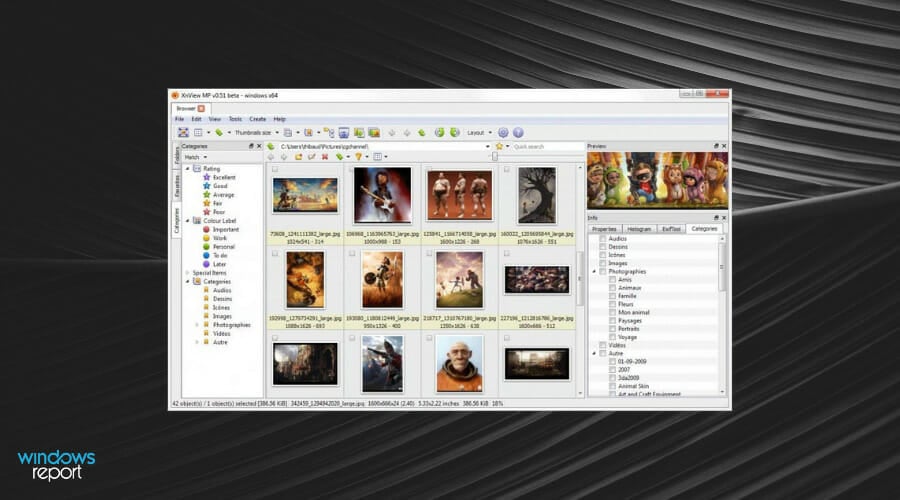Screen dimensions: 900x500
Task: Open the Create menu
Action: [x=258, y=119]
